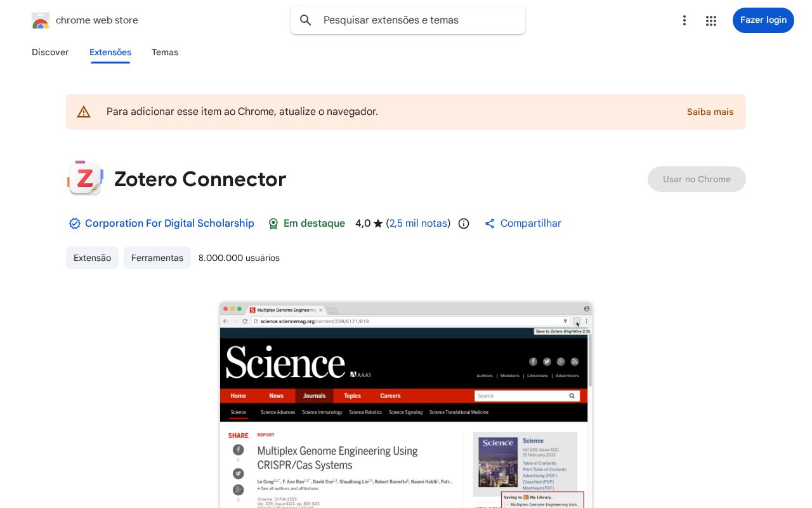Screen dimensions: 812x508
Task: Click the Fazer login button
Action: 763,20
